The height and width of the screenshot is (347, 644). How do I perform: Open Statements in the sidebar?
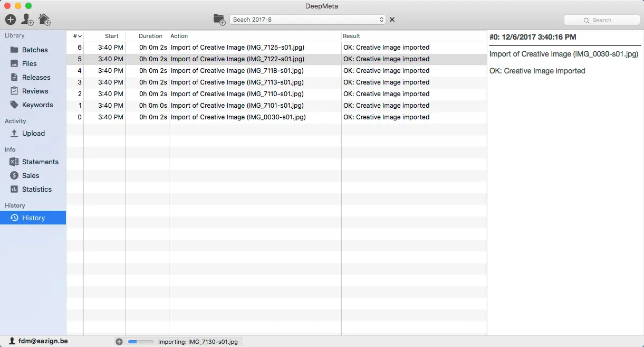33,162
